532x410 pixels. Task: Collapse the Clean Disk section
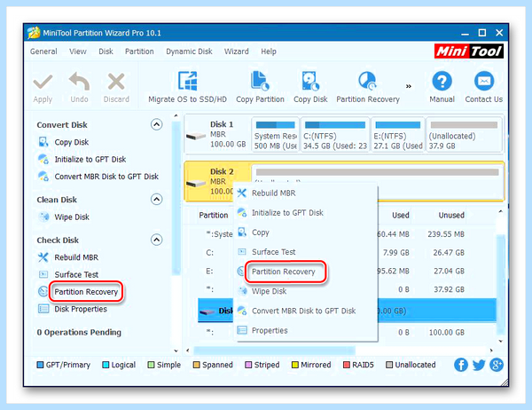click(156, 200)
